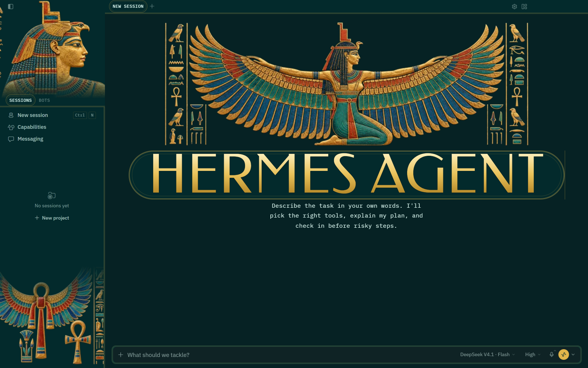588x368 pixels.
Task: Click the layout panels icon beside the gear
Action: pos(524,7)
